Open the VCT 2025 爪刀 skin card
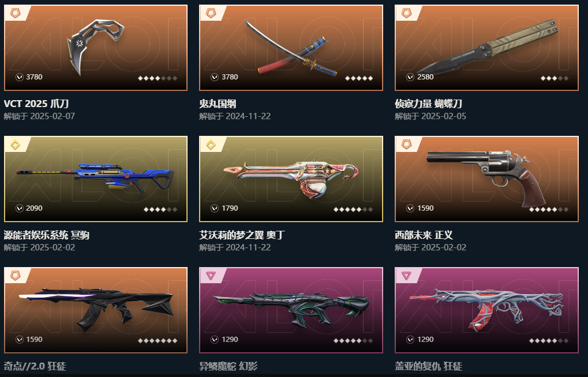This screenshot has width=588, height=377. (96, 48)
